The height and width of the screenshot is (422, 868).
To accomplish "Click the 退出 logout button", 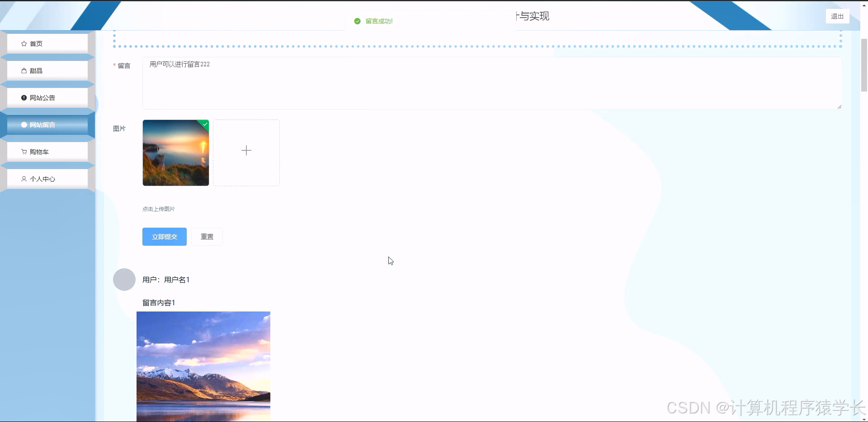I will click(x=837, y=16).
